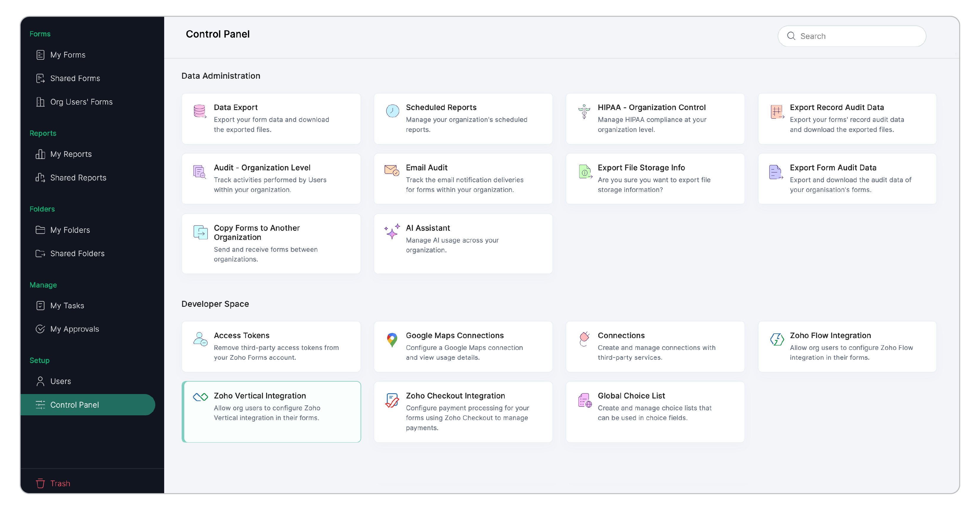This screenshot has height=510, width=980.
Task: Click the Email Audit envelope icon
Action: [x=392, y=171]
